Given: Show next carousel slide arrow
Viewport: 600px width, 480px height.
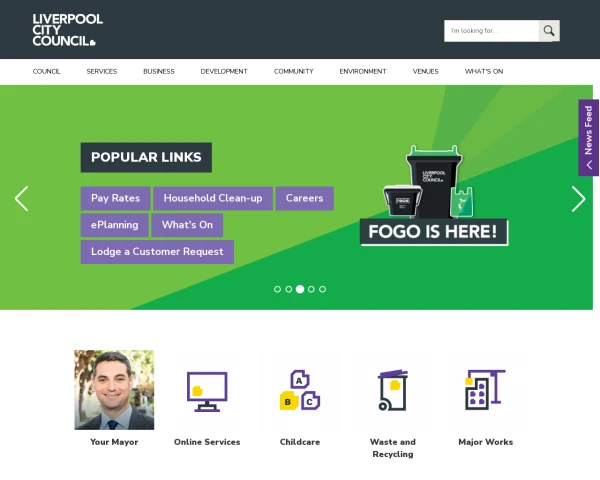Looking at the screenshot, I should (578, 199).
